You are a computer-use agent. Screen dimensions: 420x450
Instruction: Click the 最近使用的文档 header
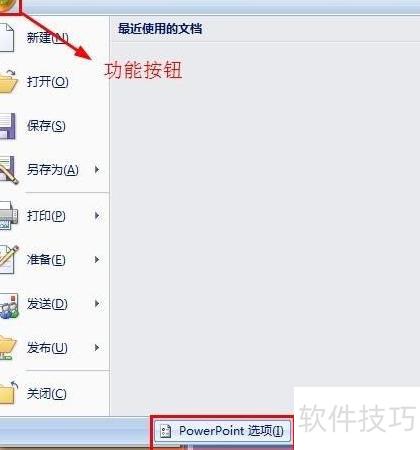160,29
